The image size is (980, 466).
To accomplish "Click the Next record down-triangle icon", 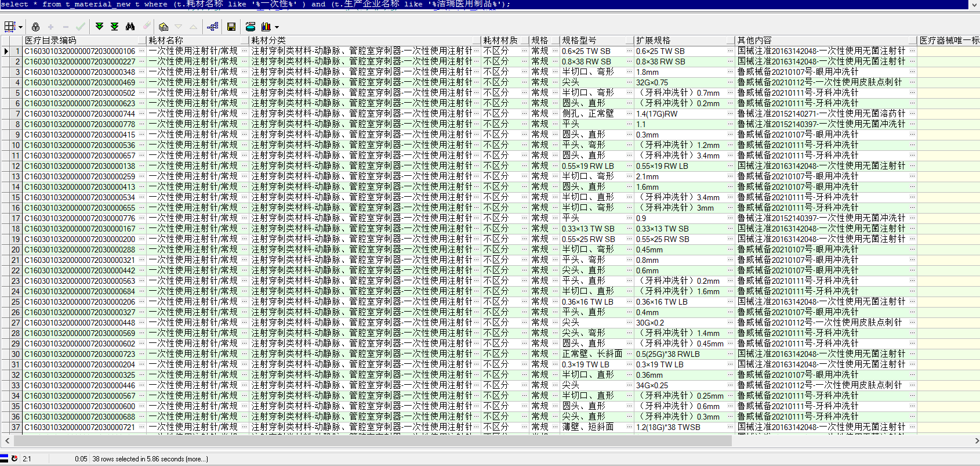I will (x=179, y=27).
